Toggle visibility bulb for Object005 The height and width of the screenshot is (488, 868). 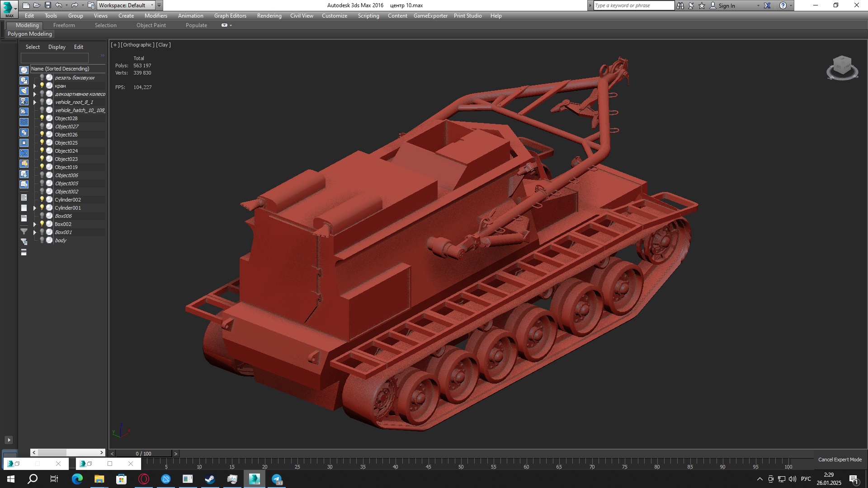click(x=42, y=183)
